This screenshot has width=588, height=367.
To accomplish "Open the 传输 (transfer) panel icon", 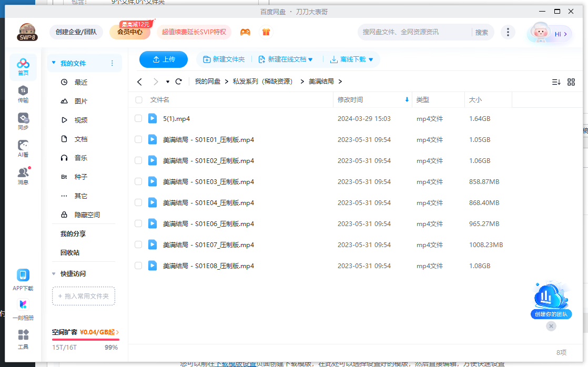I will (22, 94).
